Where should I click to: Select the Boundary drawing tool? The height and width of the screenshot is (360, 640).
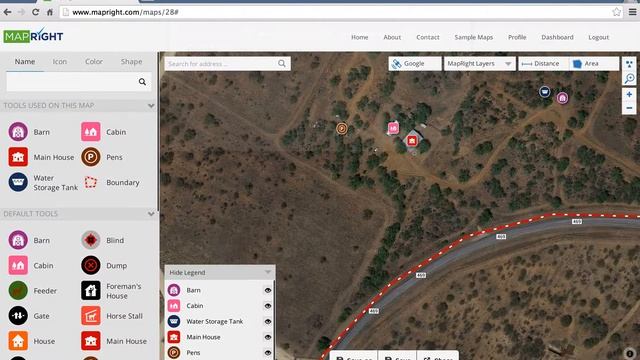coord(91,182)
